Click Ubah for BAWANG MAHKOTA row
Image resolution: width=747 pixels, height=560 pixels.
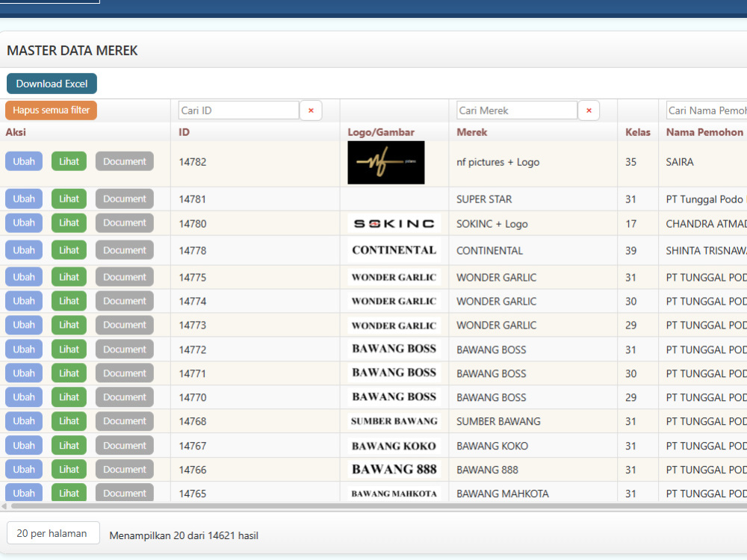24,492
